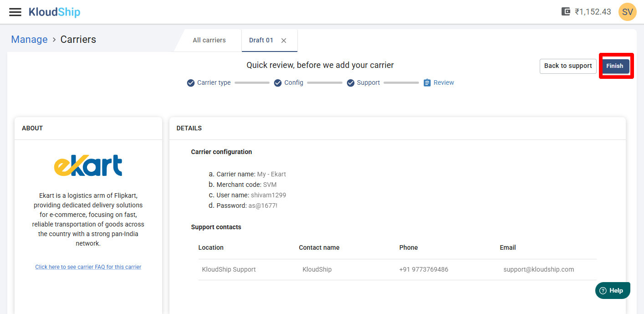Click the Carrier type step checkmark
The image size is (644, 314).
[x=191, y=83]
